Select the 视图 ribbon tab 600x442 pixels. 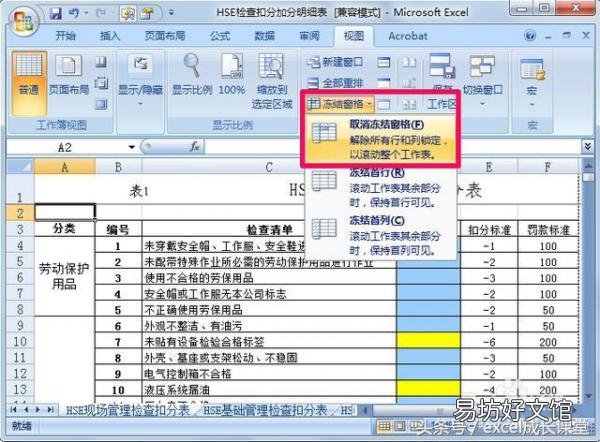354,36
